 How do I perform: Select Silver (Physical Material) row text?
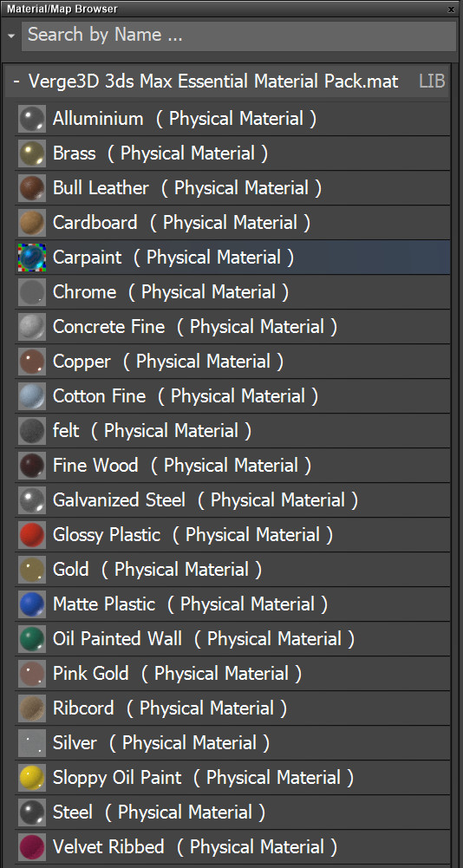coord(161,743)
